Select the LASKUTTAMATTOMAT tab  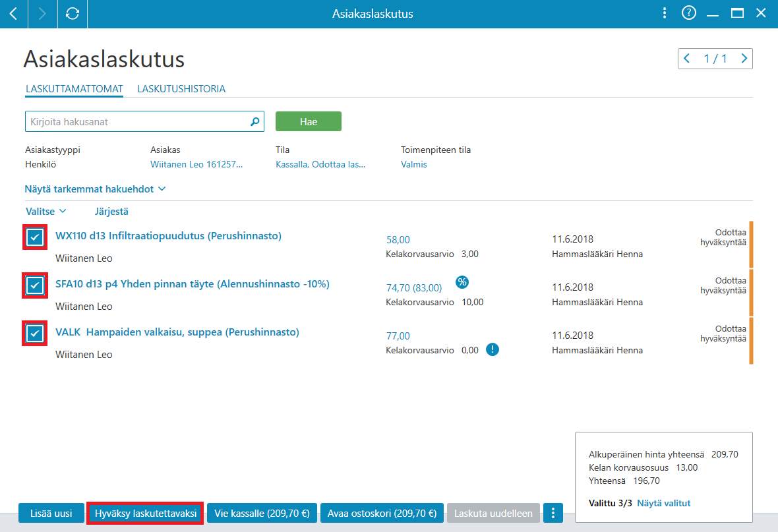tap(75, 89)
